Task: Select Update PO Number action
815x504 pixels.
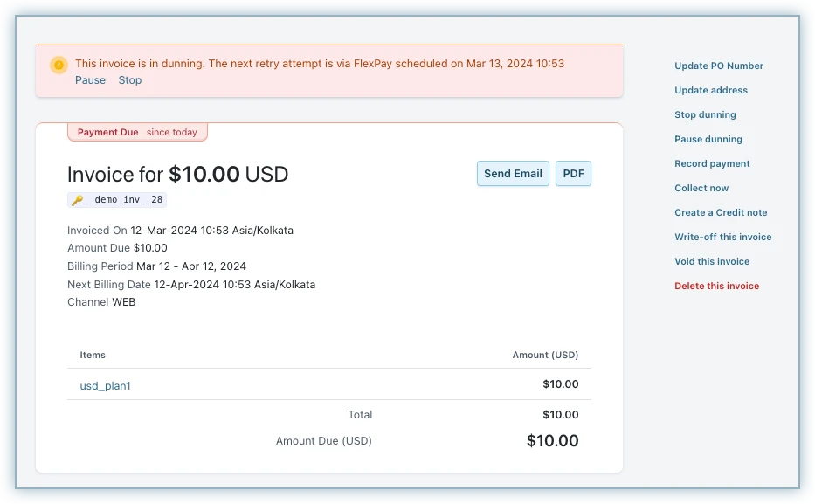Action: click(719, 66)
